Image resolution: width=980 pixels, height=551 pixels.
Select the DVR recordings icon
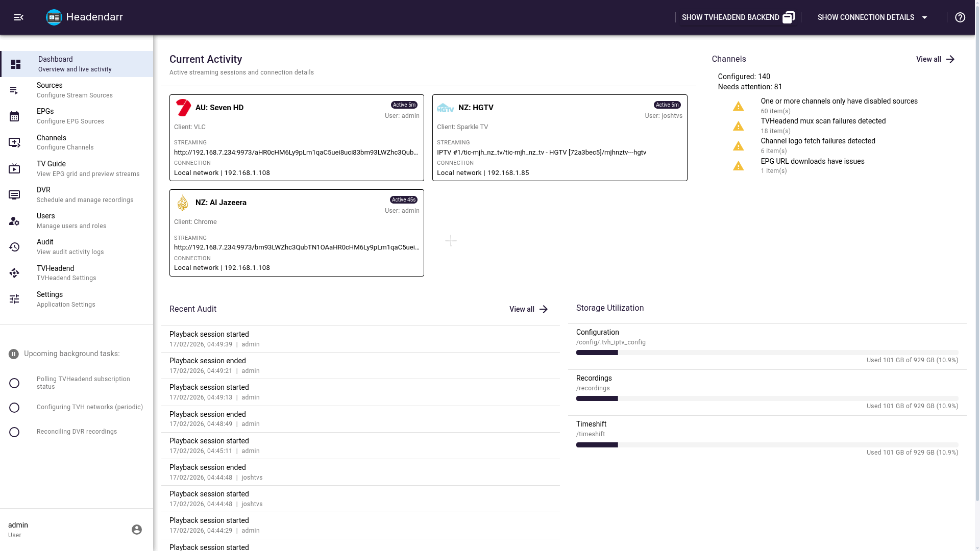point(14,195)
